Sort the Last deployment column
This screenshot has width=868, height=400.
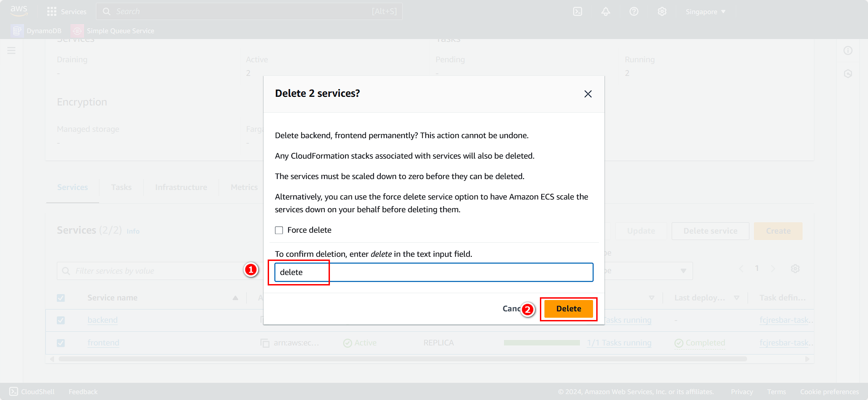[x=737, y=298]
